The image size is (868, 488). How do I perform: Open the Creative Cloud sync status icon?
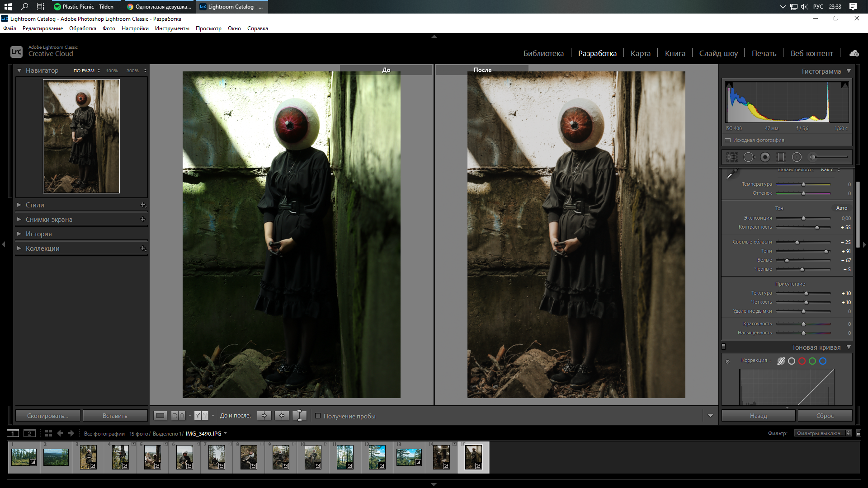coord(854,53)
